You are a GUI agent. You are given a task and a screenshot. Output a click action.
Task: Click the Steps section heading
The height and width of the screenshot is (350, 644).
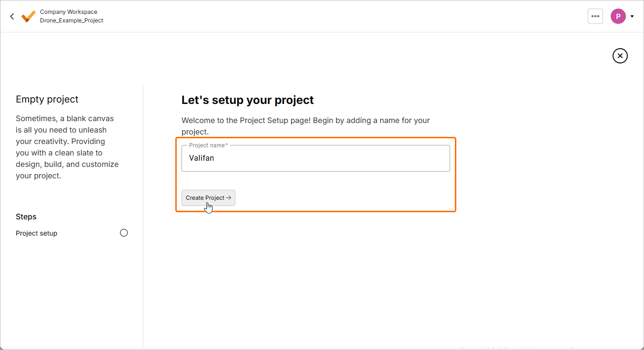[x=26, y=216]
